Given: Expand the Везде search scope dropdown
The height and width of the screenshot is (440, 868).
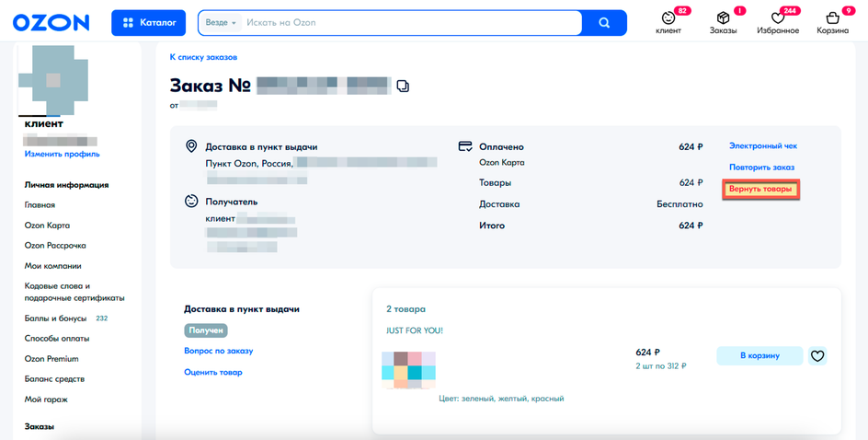Looking at the screenshot, I should click(221, 23).
